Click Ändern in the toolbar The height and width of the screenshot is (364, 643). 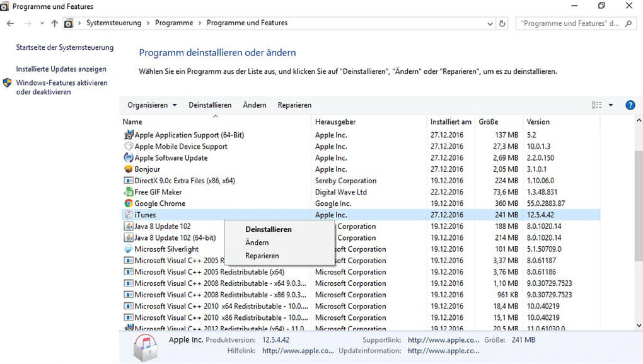tap(255, 105)
